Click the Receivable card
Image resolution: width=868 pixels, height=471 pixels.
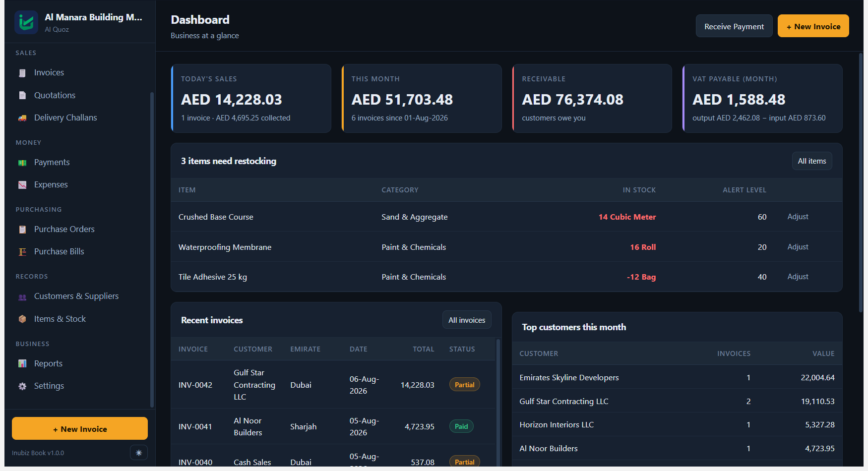click(x=592, y=98)
